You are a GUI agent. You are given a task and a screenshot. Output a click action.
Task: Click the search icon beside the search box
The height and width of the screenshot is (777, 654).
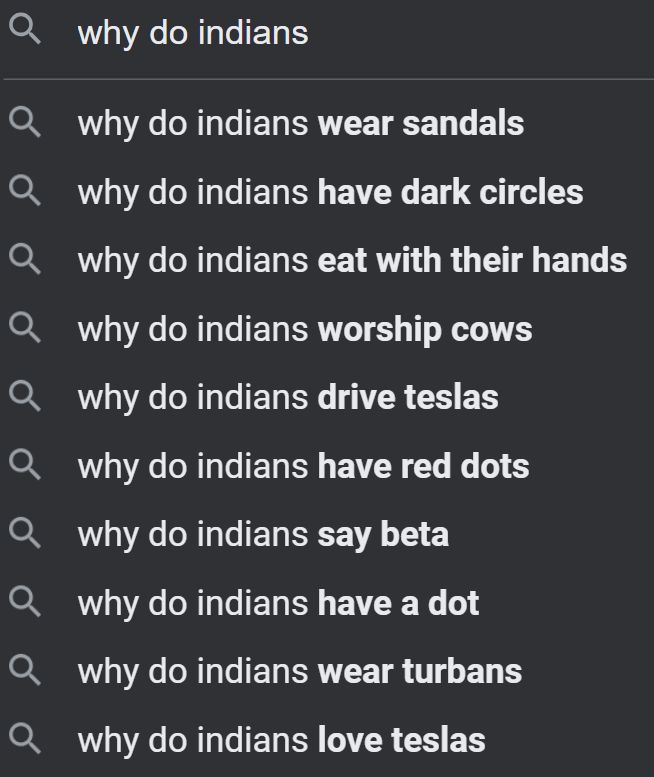click(25, 32)
